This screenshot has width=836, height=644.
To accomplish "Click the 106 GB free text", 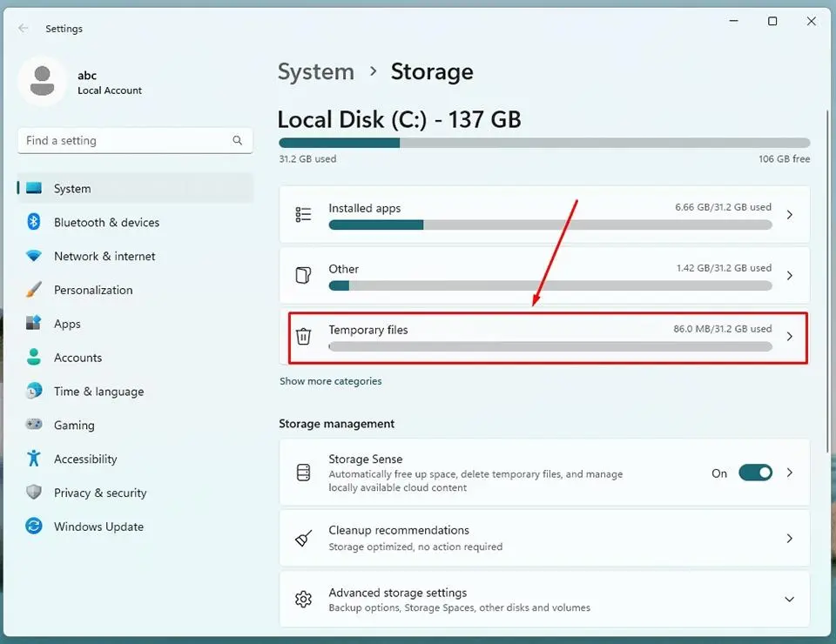I will 785,158.
